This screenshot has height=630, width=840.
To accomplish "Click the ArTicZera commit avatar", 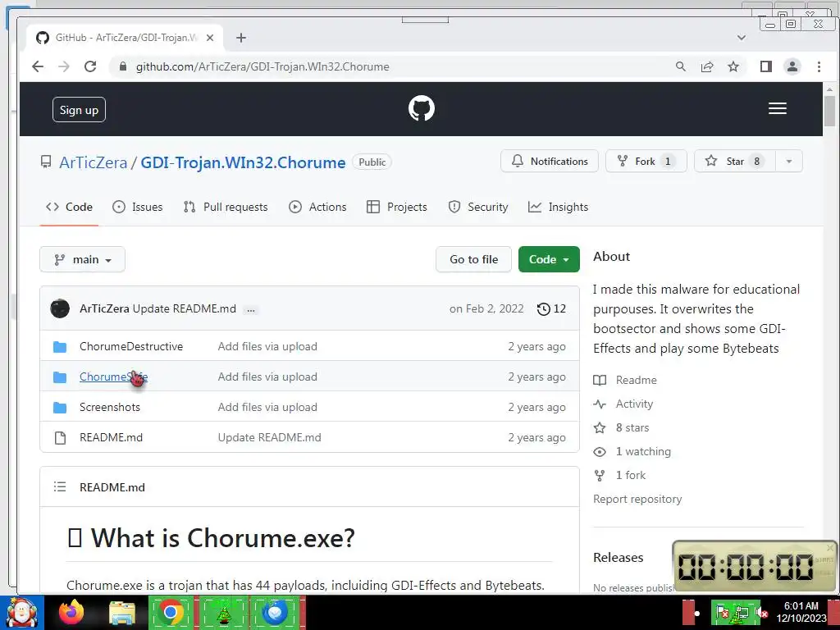I will click(60, 308).
